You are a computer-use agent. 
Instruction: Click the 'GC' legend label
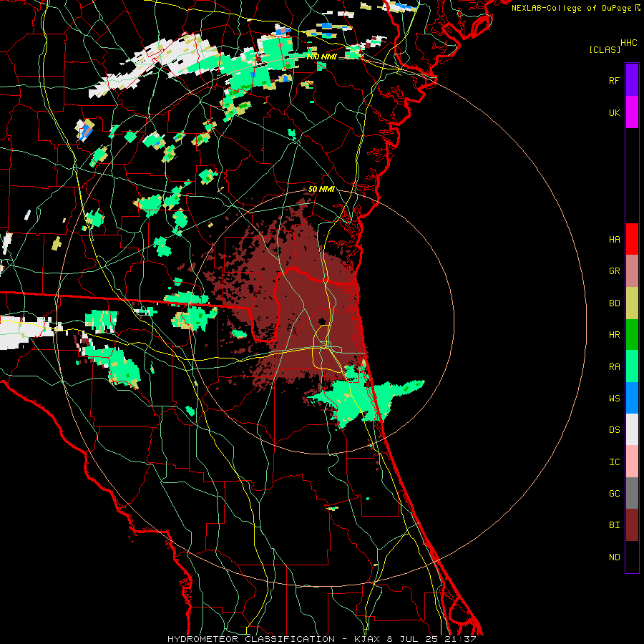click(x=615, y=493)
